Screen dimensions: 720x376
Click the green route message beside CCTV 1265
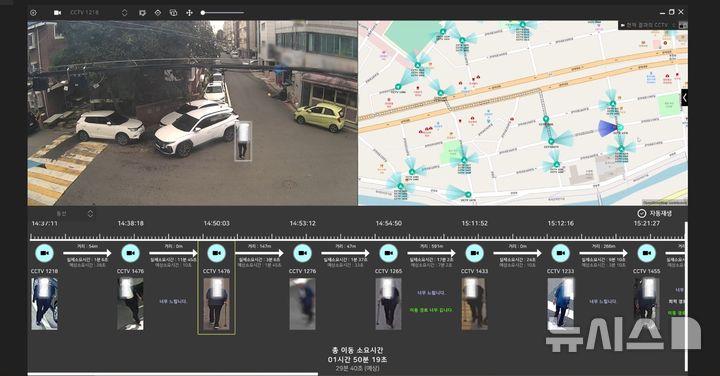click(x=431, y=310)
